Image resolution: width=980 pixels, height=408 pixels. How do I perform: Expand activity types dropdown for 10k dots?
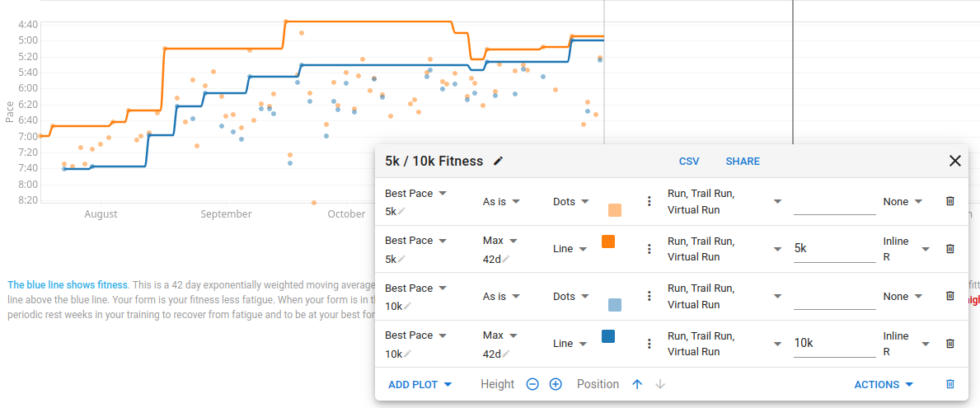pos(725,296)
